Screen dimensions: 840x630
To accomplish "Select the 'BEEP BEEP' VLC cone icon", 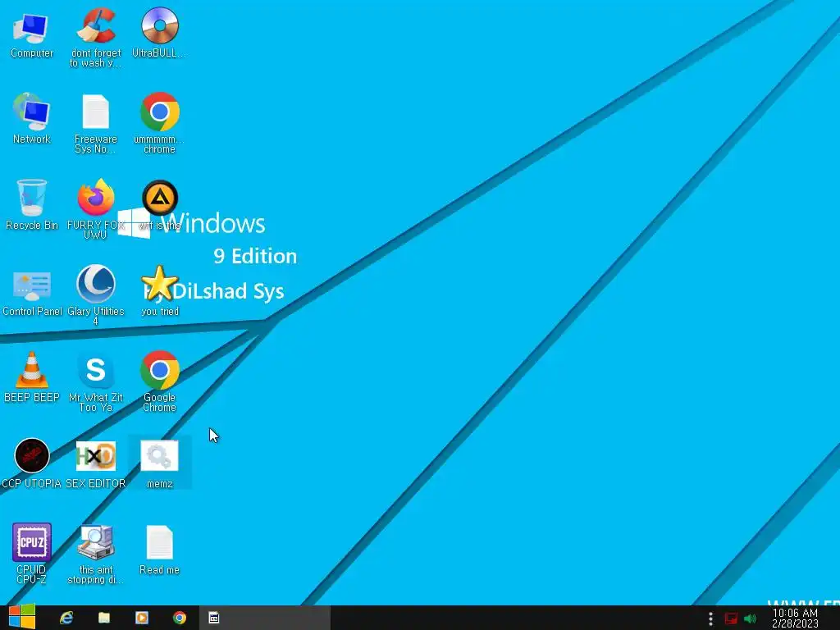I will pos(32,377).
